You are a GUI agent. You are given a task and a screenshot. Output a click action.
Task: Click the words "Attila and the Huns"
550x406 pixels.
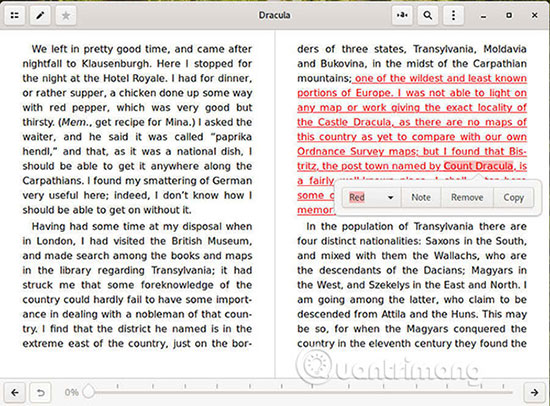pyautogui.click(x=430, y=314)
